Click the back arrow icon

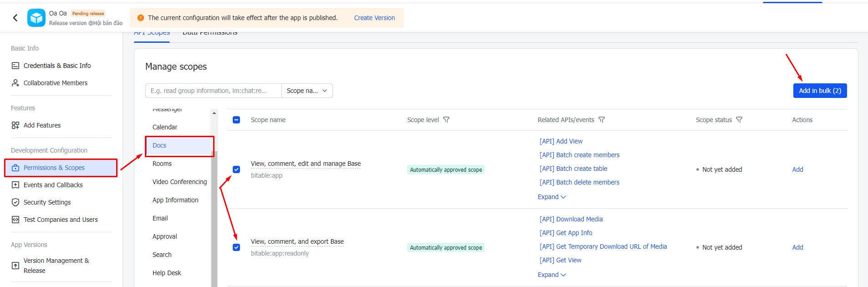(15, 18)
